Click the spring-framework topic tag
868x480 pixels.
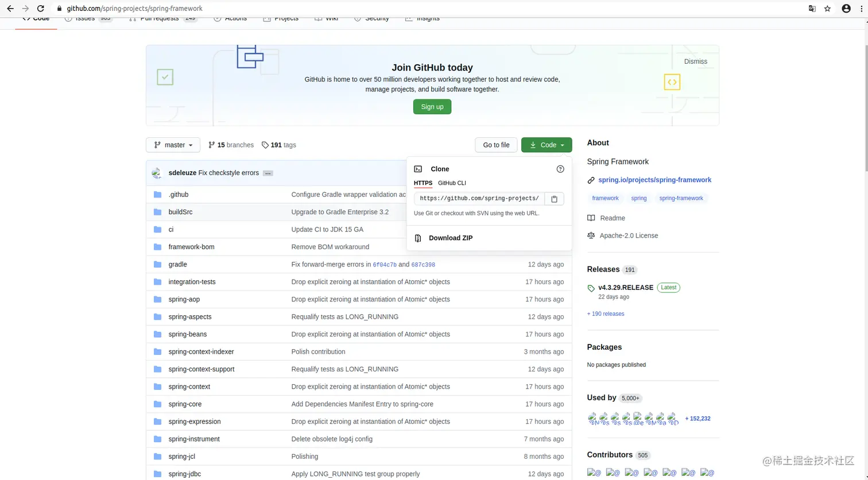coord(681,198)
